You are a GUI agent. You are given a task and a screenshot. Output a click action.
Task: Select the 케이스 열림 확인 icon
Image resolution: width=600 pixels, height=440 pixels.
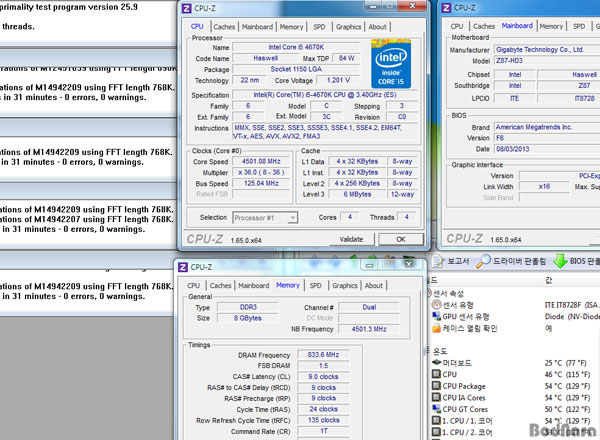coord(436,328)
